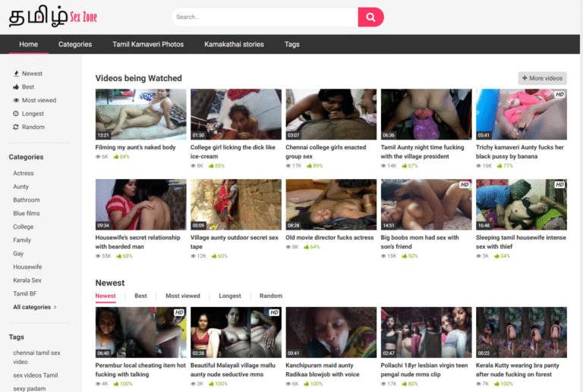
Task: Open the College category link in sidebar
Action: click(x=24, y=227)
